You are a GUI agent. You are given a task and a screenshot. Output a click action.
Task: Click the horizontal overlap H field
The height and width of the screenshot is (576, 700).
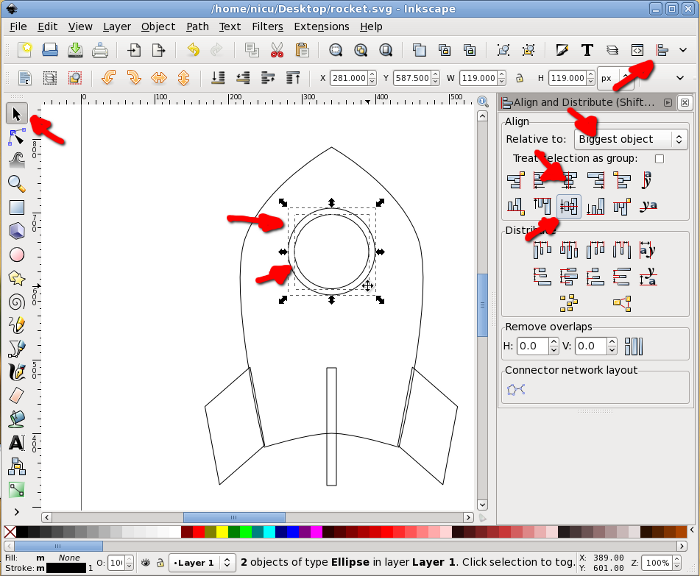pyautogui.click(x=532, y=346)
